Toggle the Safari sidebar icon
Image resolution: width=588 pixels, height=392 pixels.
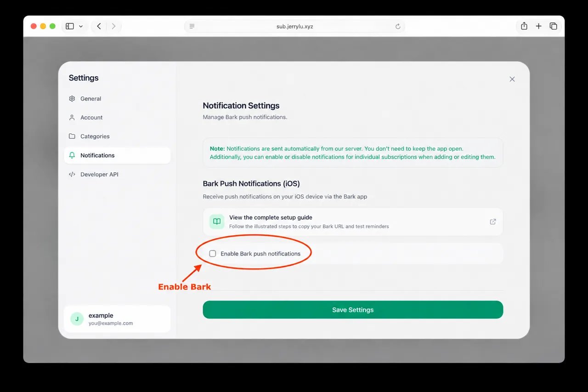coord(70,26)
